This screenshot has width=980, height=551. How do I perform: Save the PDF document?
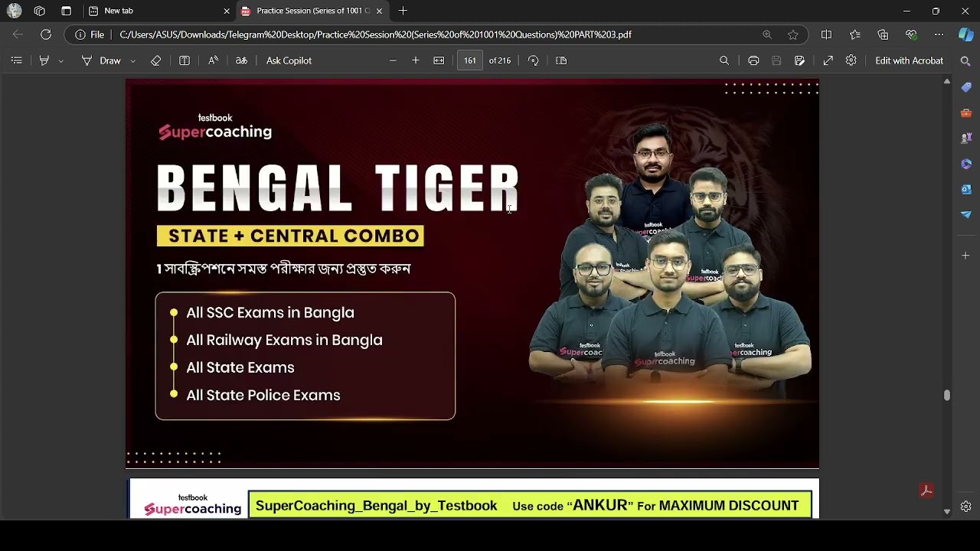(776, 60)
